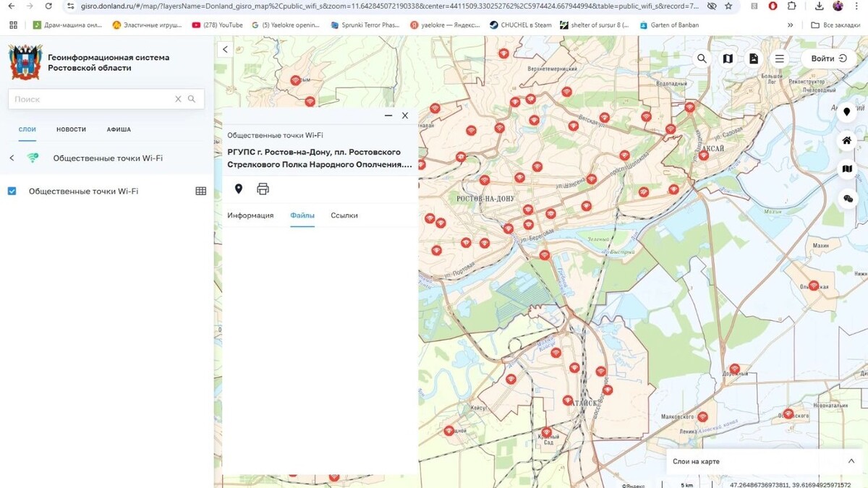
Task: Go back in the browser history
Action: click(11, 6)
